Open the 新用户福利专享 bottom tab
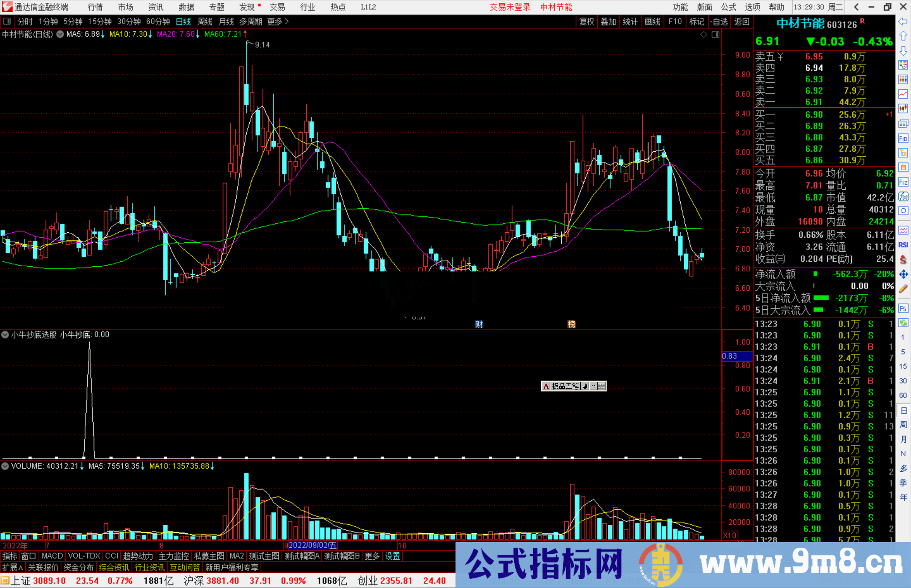The image size is (911, 588). (232, 567)
